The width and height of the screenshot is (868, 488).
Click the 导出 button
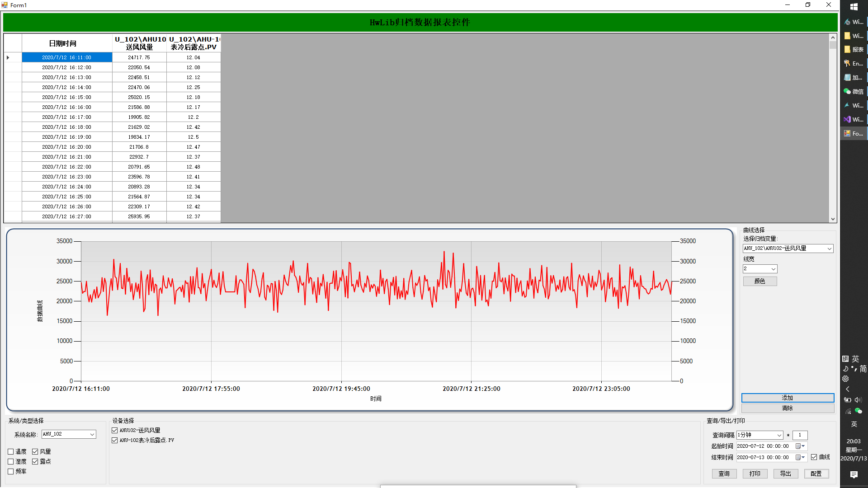click(785, 474)
